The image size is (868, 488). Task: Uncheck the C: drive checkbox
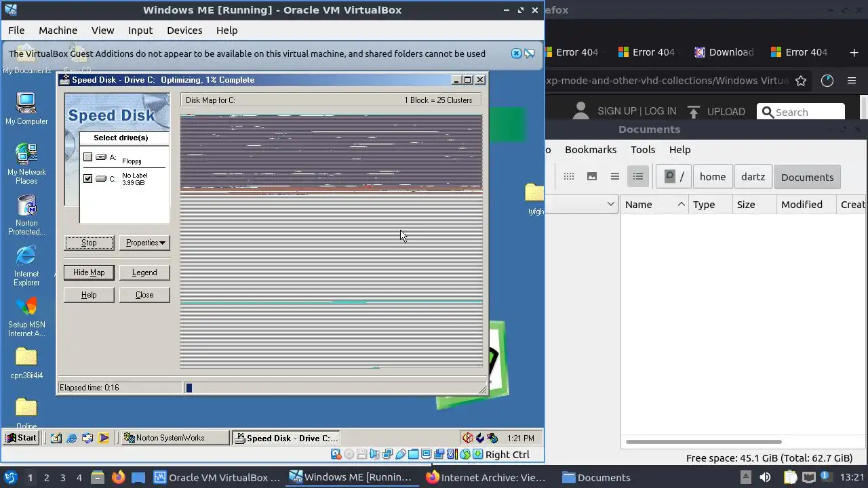87,179
